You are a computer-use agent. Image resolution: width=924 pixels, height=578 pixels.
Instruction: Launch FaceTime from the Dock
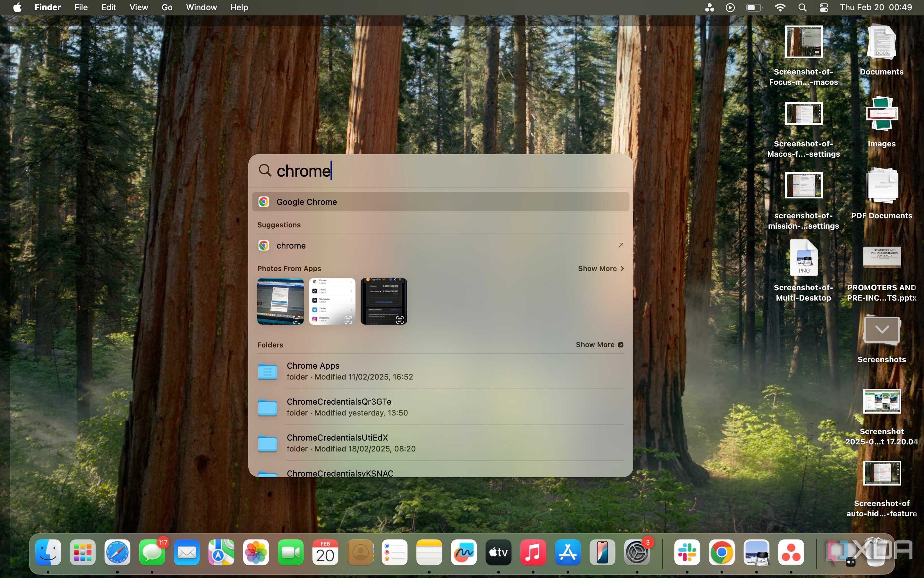point(291,552)
